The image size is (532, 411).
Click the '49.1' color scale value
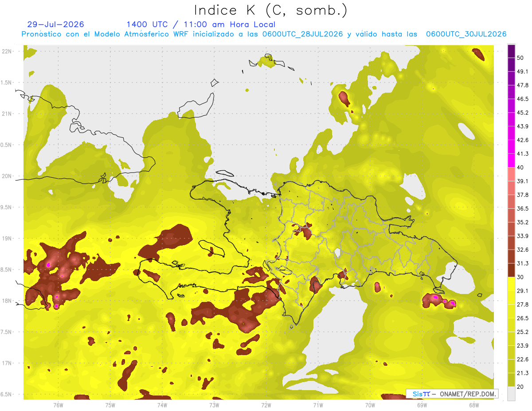[522, 72]
